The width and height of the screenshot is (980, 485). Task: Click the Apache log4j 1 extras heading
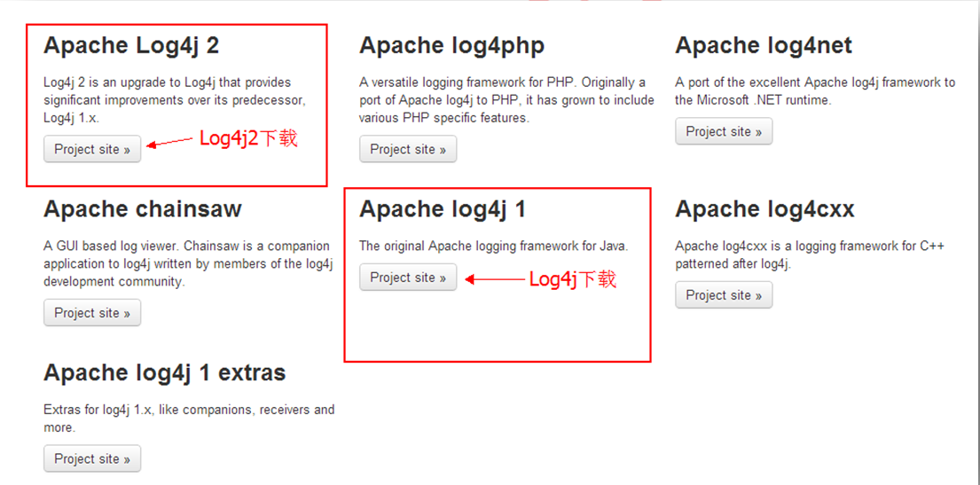click(x=164, y=373)
